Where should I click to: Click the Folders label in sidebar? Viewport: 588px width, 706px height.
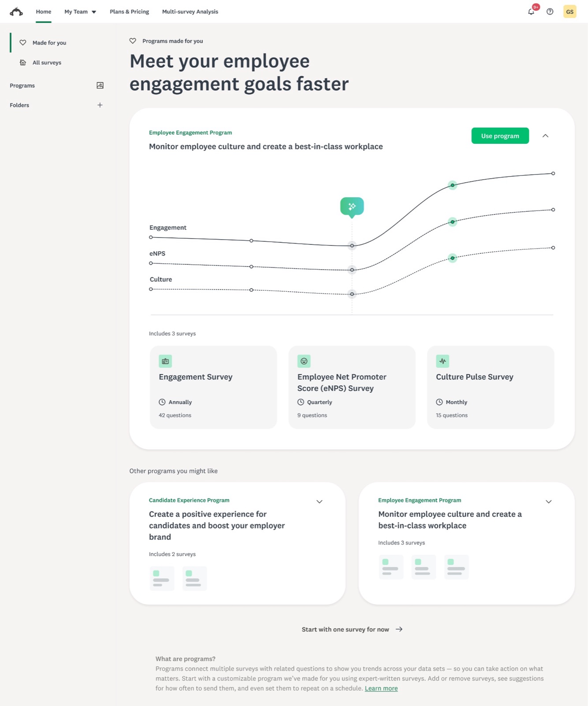19,105
